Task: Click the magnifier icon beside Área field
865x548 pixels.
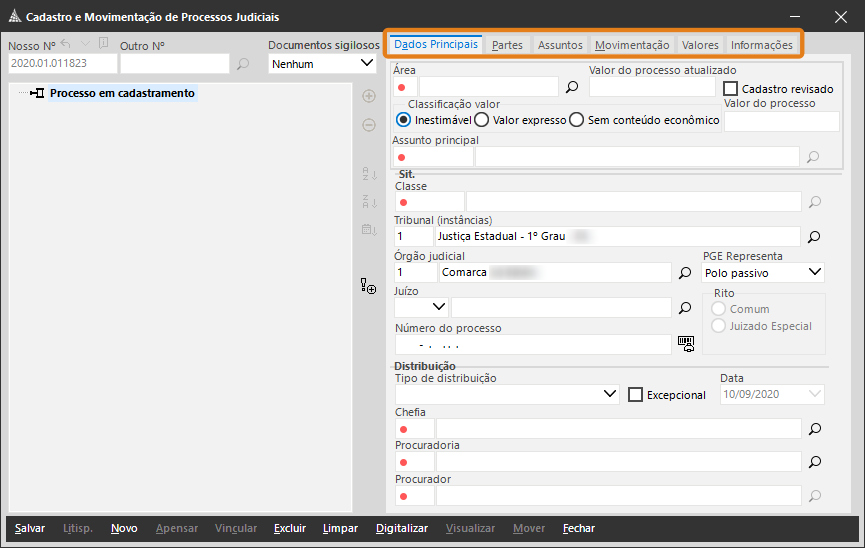Action: pyautogui.click(x=572, y=88)
